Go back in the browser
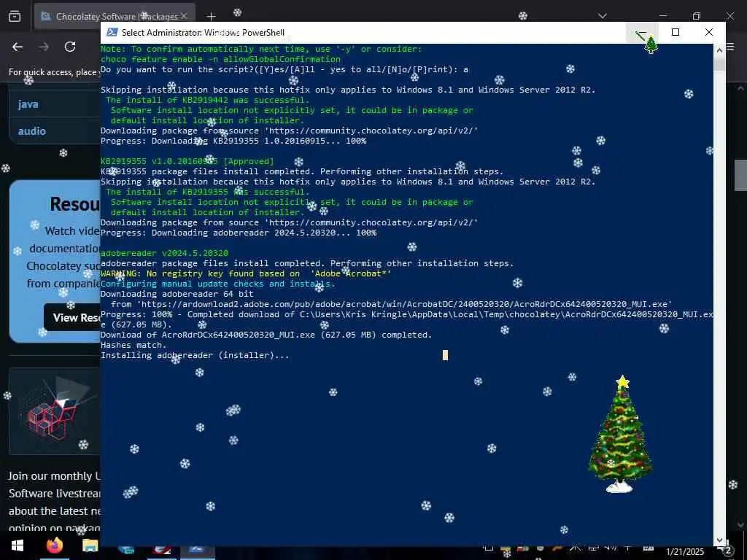Image resolution: width=747 pixels, height=560 pixels. click(x=18, y=47)
